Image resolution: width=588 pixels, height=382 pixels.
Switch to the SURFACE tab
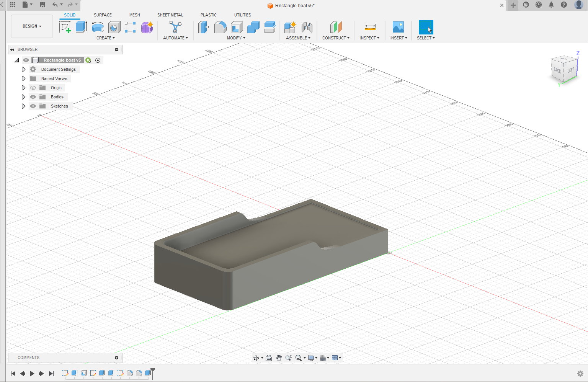pos(103,15)
